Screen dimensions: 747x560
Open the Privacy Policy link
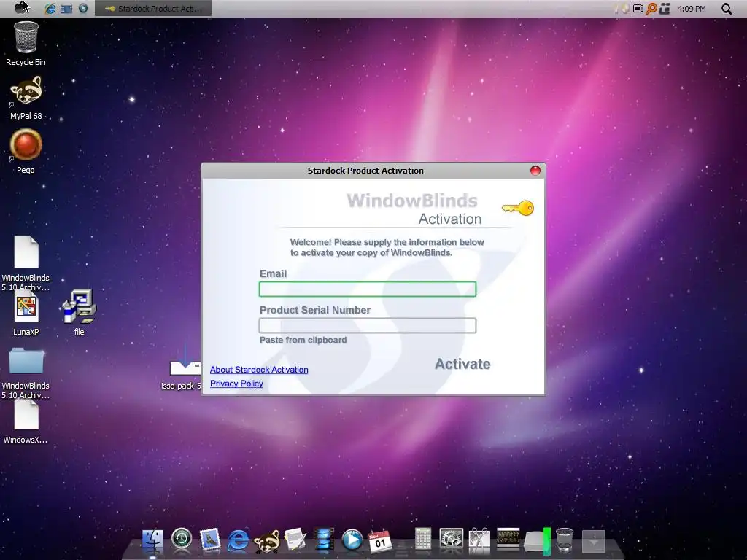pos(236,384)
